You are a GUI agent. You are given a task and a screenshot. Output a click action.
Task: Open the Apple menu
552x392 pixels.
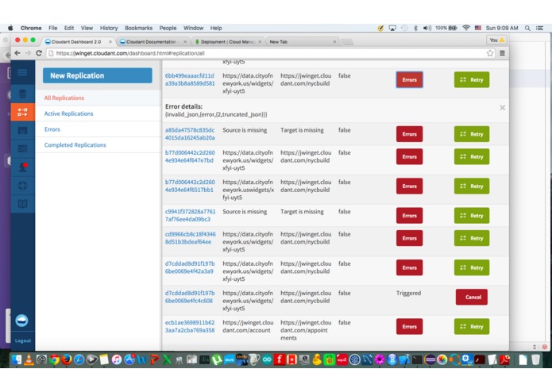tap(10, 28)
